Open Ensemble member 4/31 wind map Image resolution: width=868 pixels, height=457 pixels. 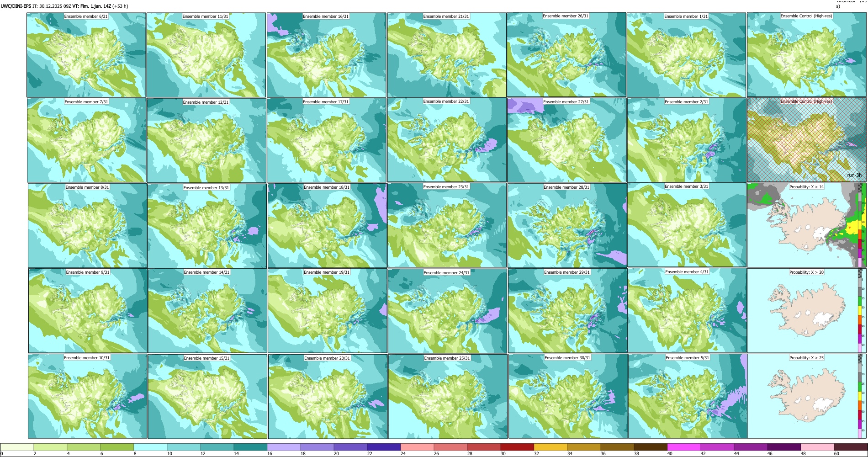[x=688, y=310]
